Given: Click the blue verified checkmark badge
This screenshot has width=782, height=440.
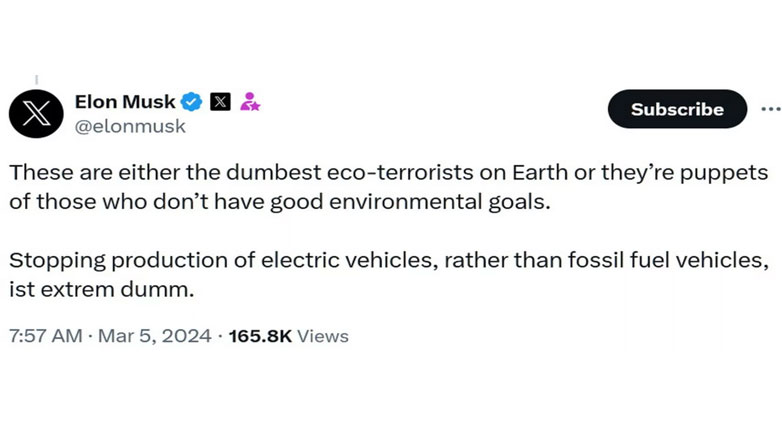Looking at the screenshot, I should point(193,101).
